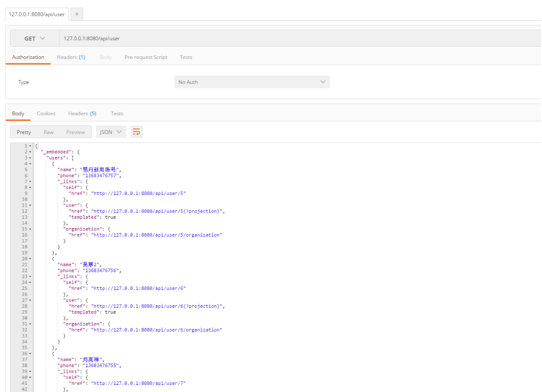
Task: Open the Headers (1) request tab
Action: pyautogui.click(x=71, y=57)
